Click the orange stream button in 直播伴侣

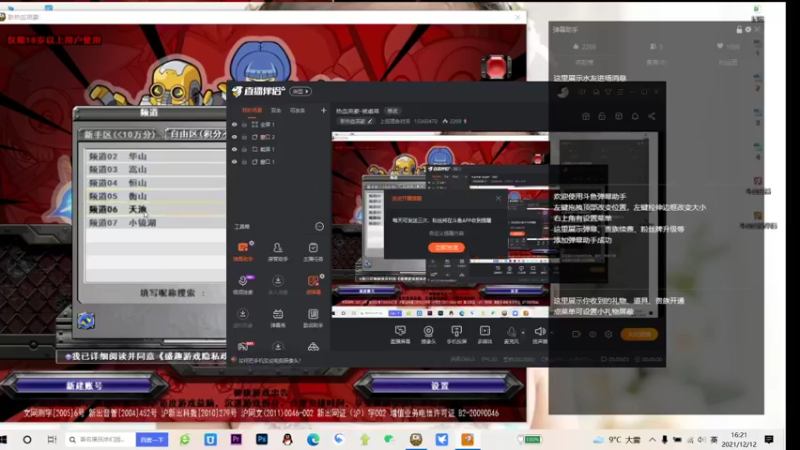point(639,334)
